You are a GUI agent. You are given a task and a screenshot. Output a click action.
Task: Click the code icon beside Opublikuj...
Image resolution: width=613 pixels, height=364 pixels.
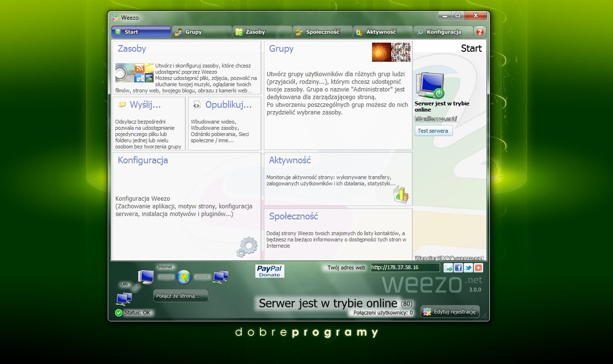pos(197,105)
